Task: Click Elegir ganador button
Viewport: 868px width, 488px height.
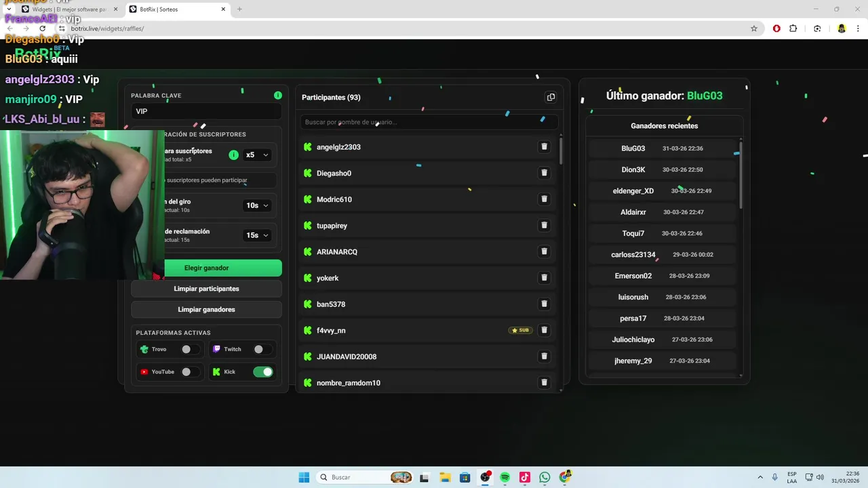Action: pyautogui.click(x=207, y=268)
